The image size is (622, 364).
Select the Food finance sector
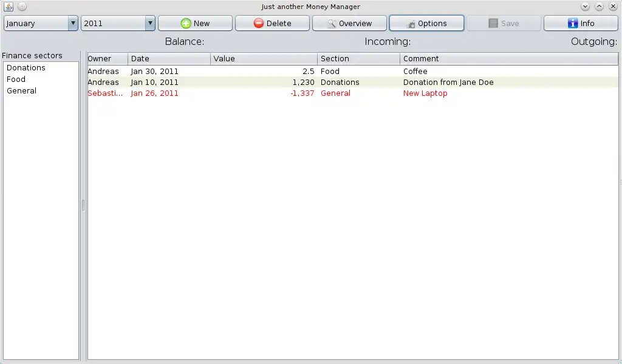pos(41,79)
